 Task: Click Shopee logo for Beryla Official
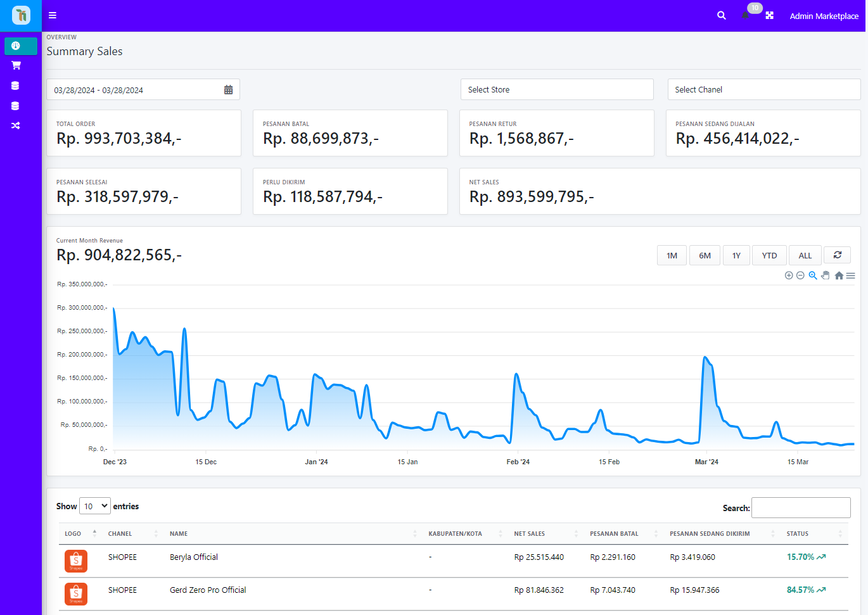pos(76,561)
